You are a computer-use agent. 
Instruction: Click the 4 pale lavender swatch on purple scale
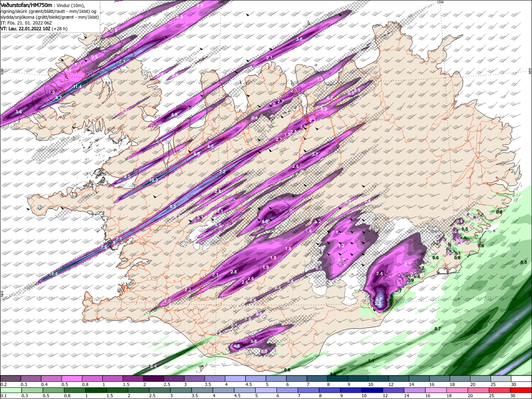tap(235, 379)
